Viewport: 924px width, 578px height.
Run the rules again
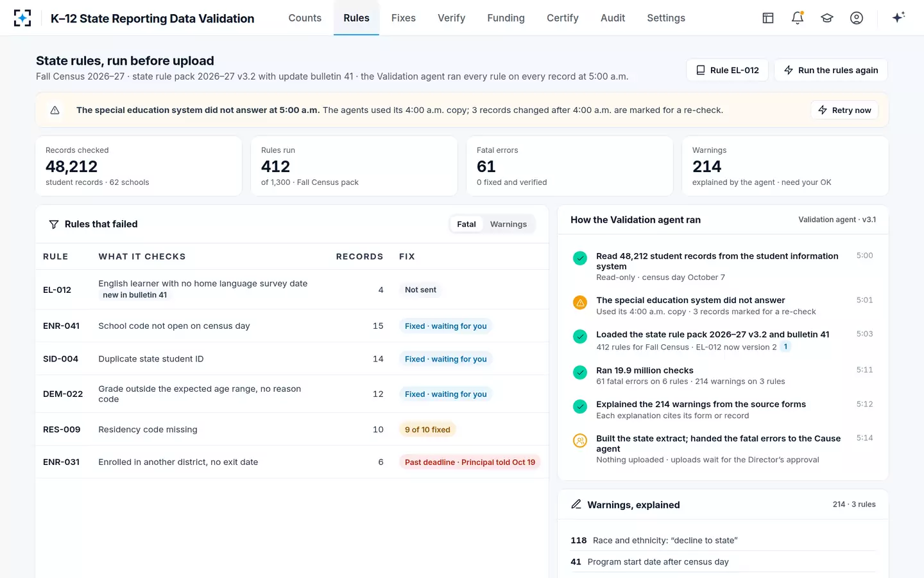831,70
